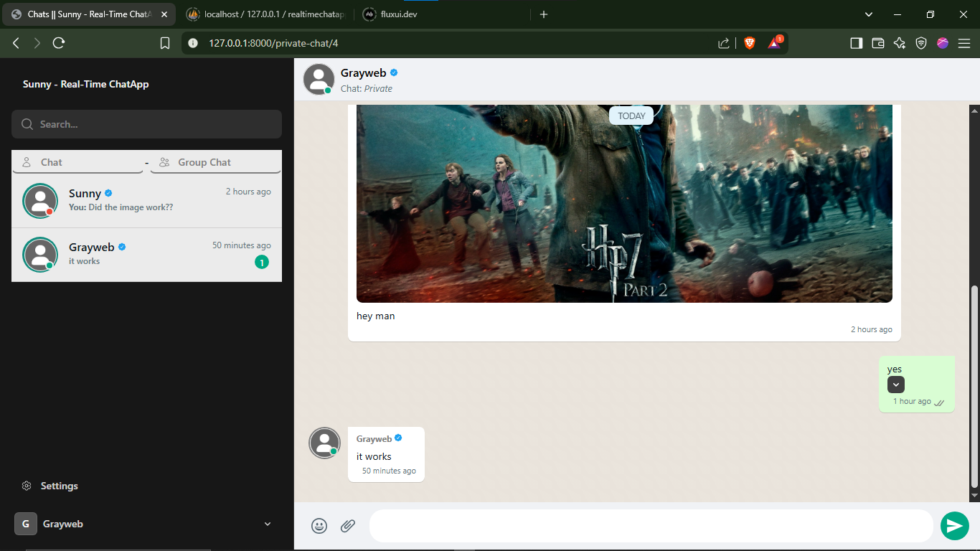Image resolution: width=980 pixels, height=551 pixels.
Task: Open the Sunny conversation
Action: 146,201
